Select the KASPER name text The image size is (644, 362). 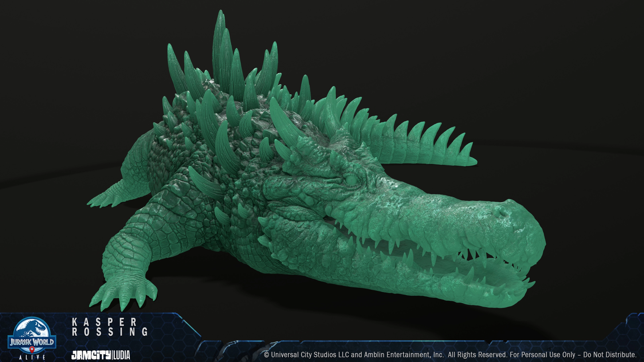coord(104,322)
